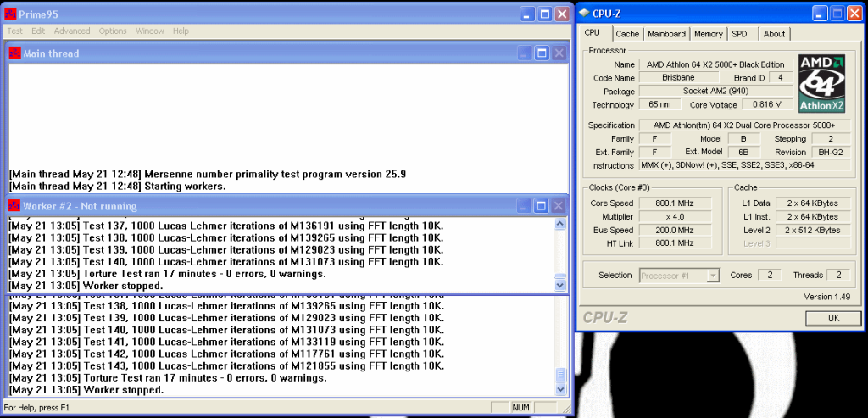Click the bottom worker window scrollbar thumb
This screenshot has height=418, width=868.
coord(560,376)
